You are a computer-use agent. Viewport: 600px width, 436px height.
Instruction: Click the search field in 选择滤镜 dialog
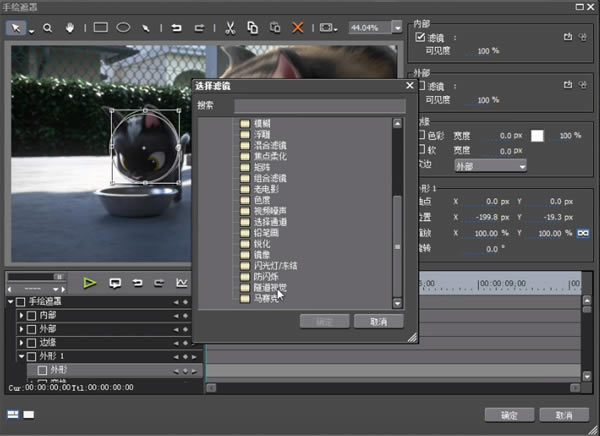coord(320,106)
